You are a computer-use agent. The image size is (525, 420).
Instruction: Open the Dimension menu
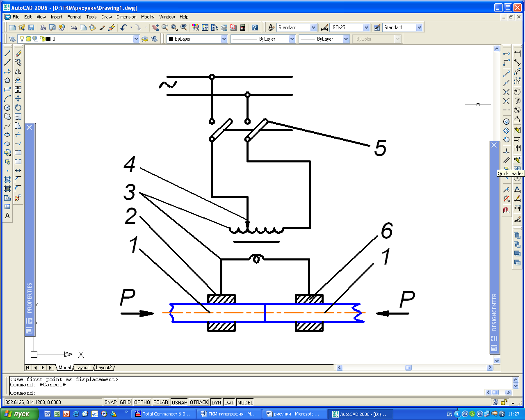tap(126, 17)
